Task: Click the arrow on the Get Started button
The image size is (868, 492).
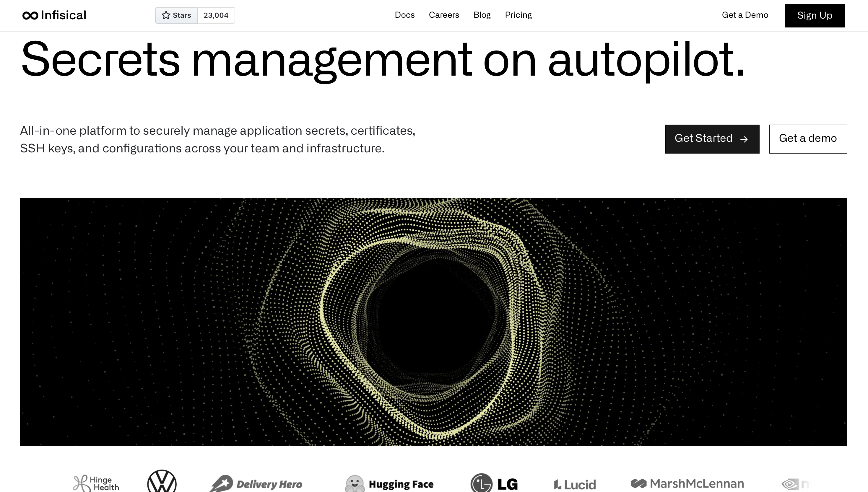Action: point(744,139)
